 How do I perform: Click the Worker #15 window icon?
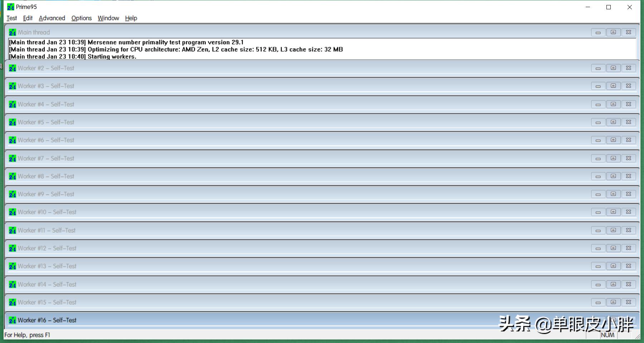tap(13, 302)
